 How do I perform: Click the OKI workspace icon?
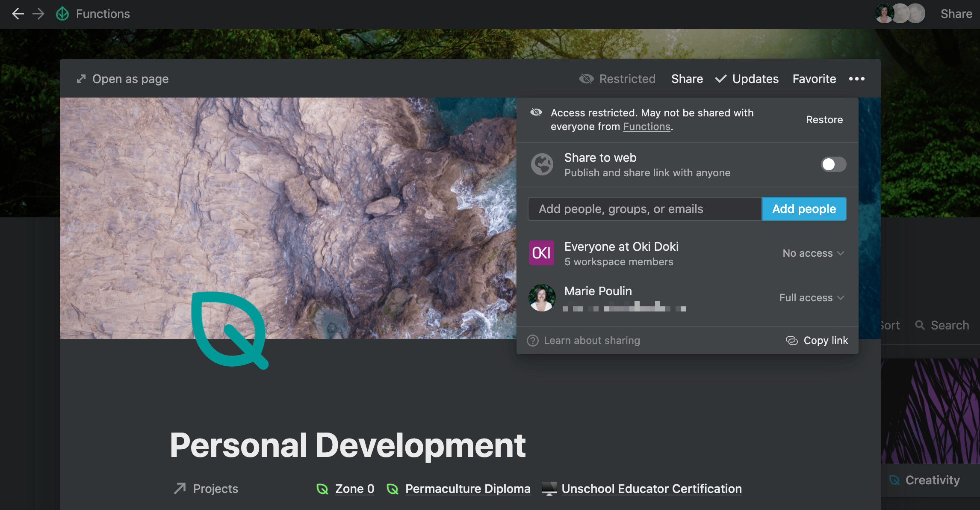click(542, 253)
